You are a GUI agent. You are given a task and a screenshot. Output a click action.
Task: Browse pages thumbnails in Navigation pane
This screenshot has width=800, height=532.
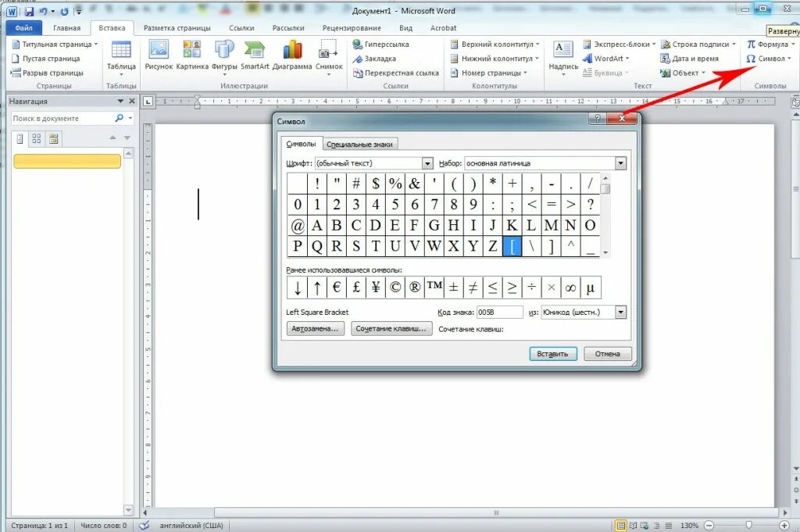[x=36, y=139]
